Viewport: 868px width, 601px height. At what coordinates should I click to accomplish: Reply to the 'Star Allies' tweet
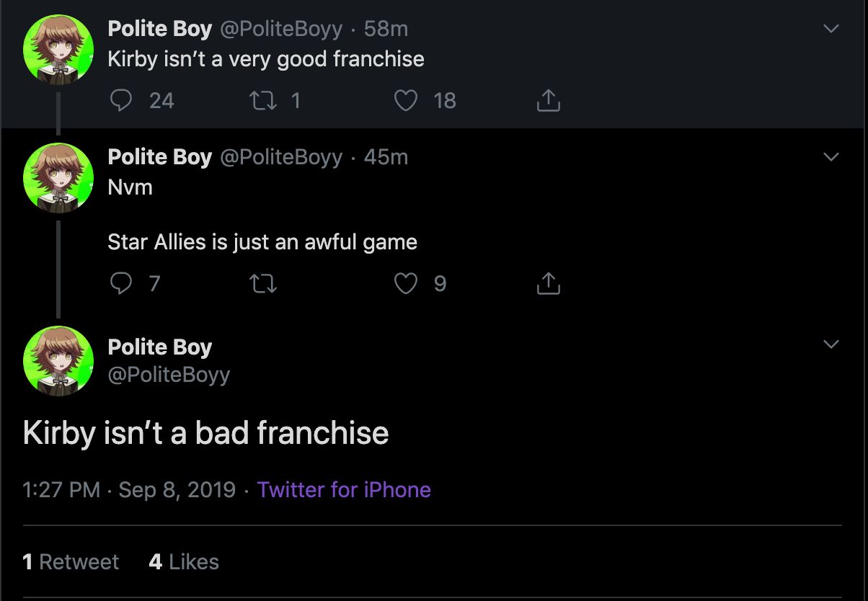[121, 284]
